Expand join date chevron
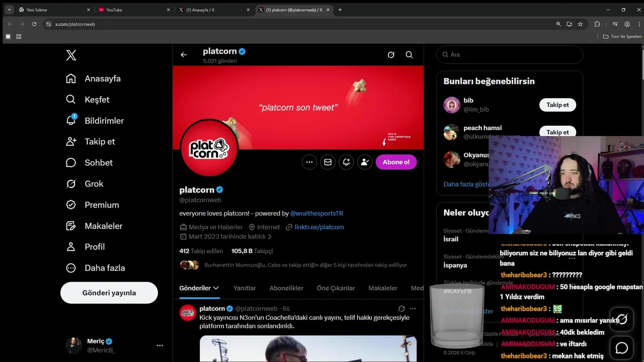The width and height of the screenshot is (644, 362). pos(270,236)
